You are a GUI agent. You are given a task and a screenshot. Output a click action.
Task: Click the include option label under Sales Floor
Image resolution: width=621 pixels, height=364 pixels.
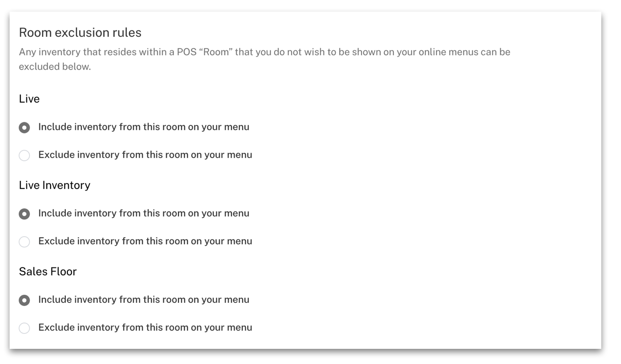144,299
